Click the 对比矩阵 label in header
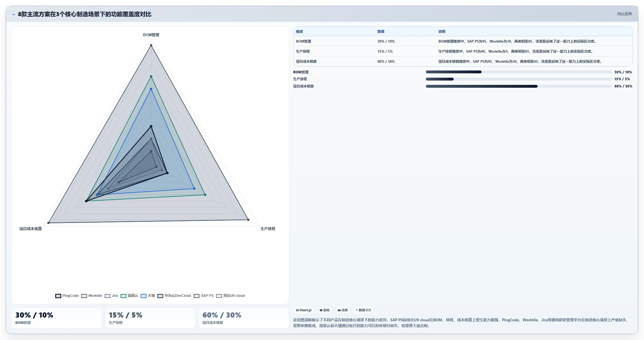Screen dimensions: 644x340 (x=624, y=14)
